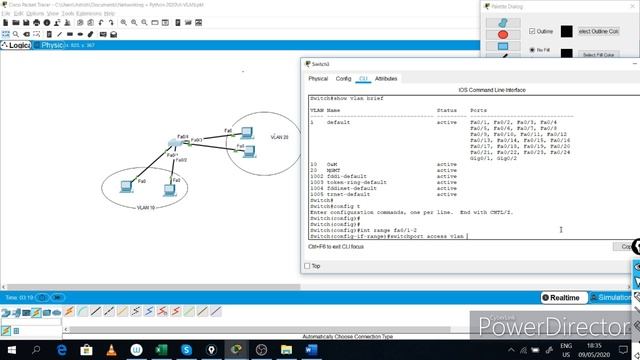This screenshot has height=360, width=640.
Task: Select the Add Simple PDU envelope
Action: 103,34
